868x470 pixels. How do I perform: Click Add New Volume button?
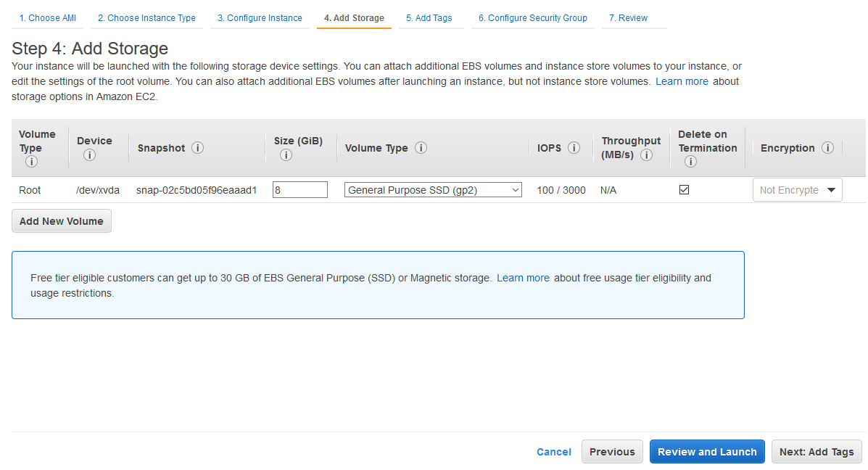[x=62, y=221]
